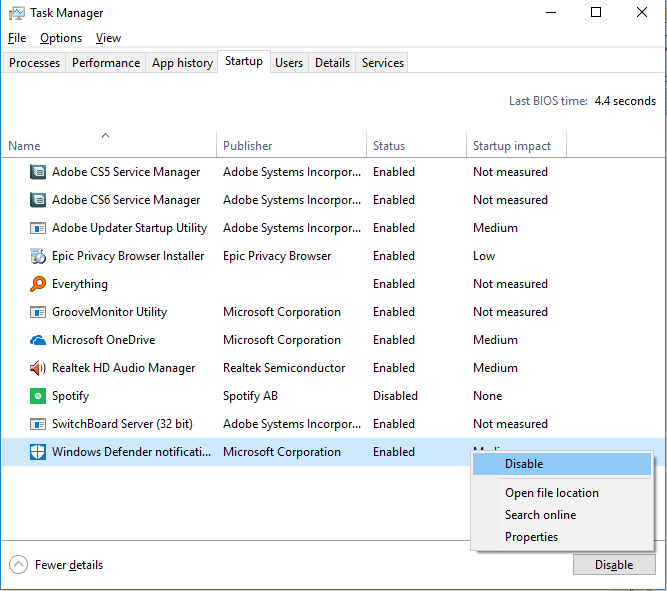Screen dimensions: 667x591
Task: Select the Adobe CS6 Service Manager name
Action: pos(126,200)
